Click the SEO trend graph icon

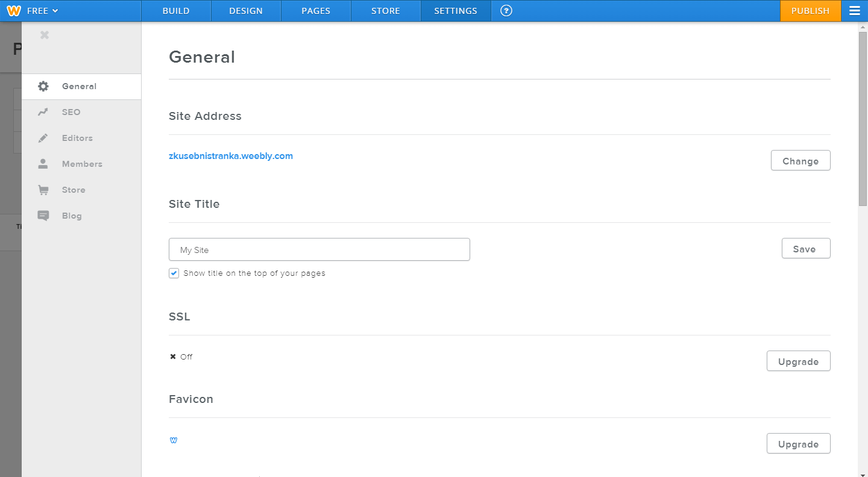tap(43, 112)
